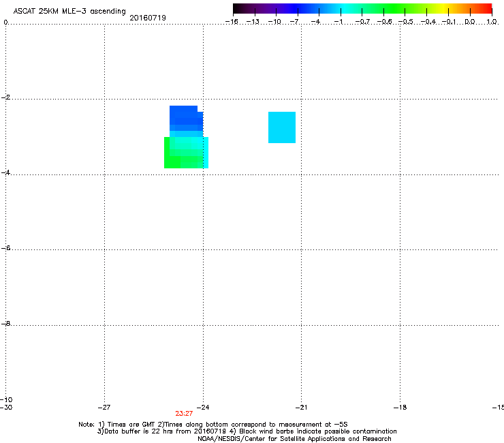This screenshot has width=504, height=443.
Task: Click the "-13" color bar label
Action: pyautogui.click(x=253, y=22)
